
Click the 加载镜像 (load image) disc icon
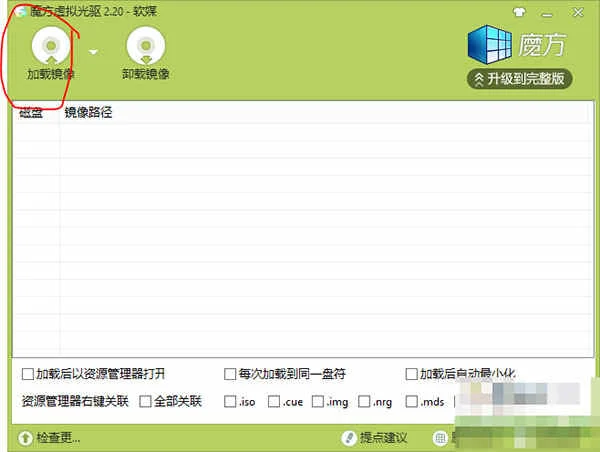click(51, 46)
